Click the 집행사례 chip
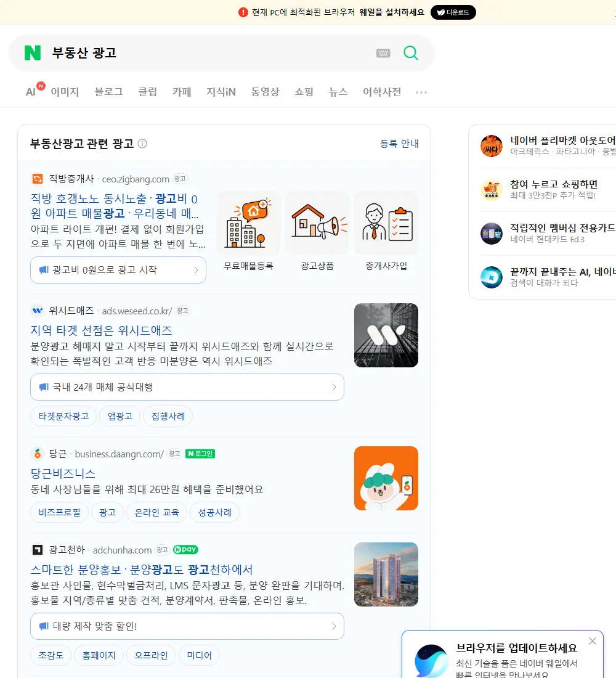 coord(168,416)
